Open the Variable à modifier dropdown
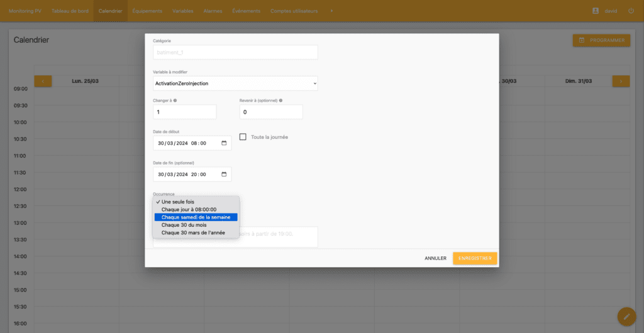This screenshot has width=644, height=333. pos(235,83)
